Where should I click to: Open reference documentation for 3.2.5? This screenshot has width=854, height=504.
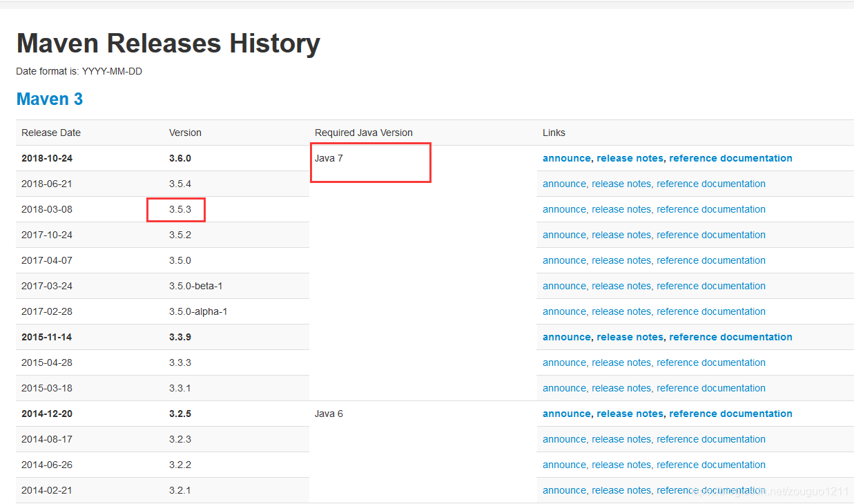(730, 414)
